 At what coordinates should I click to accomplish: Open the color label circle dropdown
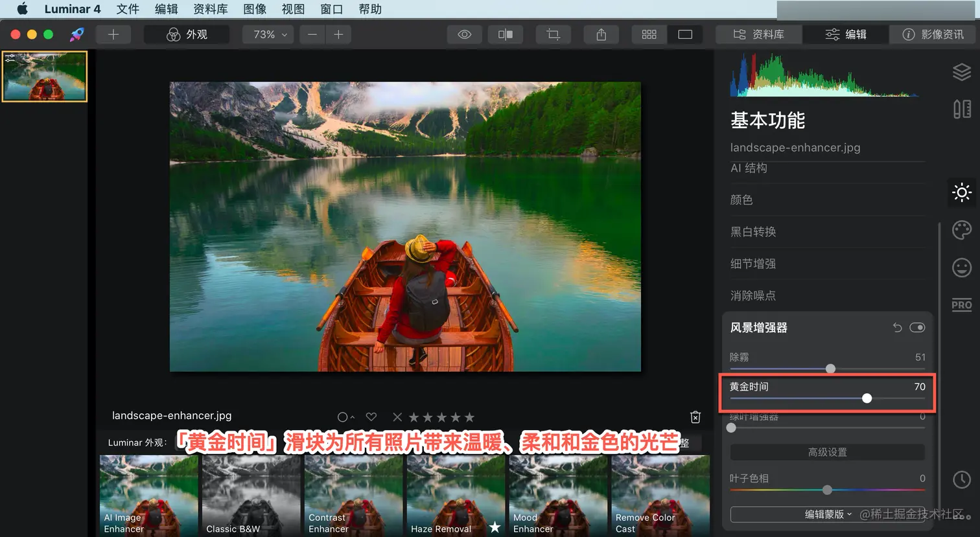click(345, 417)
